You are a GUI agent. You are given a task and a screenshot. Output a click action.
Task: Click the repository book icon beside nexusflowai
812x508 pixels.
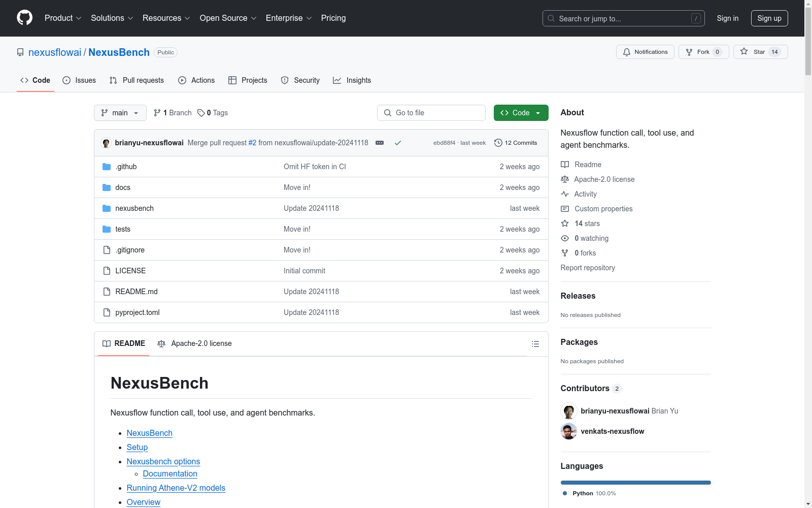(20, 52)
